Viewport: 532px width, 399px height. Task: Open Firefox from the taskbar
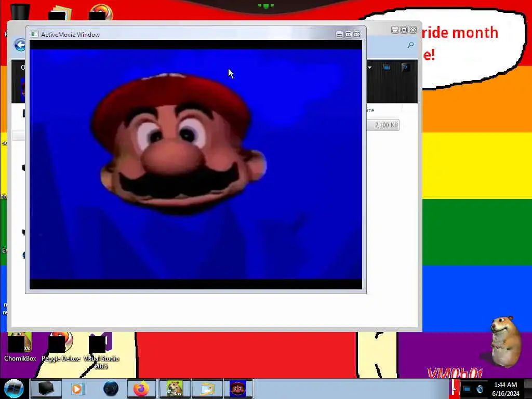(141, 389)
